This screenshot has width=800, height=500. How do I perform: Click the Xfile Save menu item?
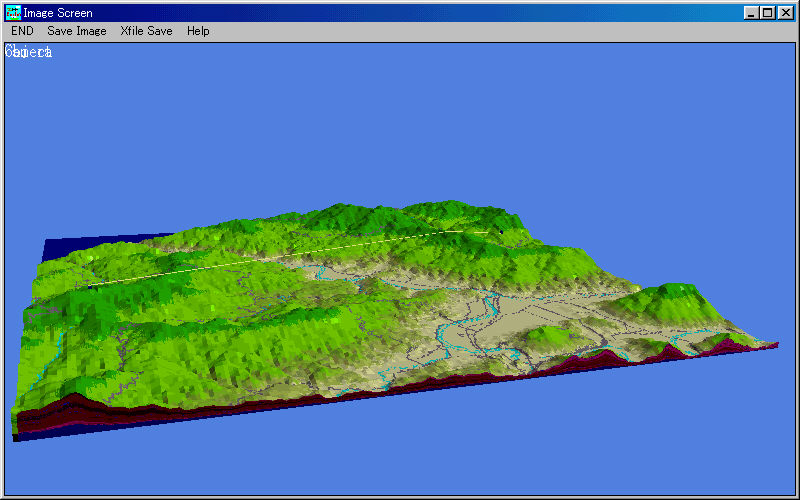tap(146, 31)
